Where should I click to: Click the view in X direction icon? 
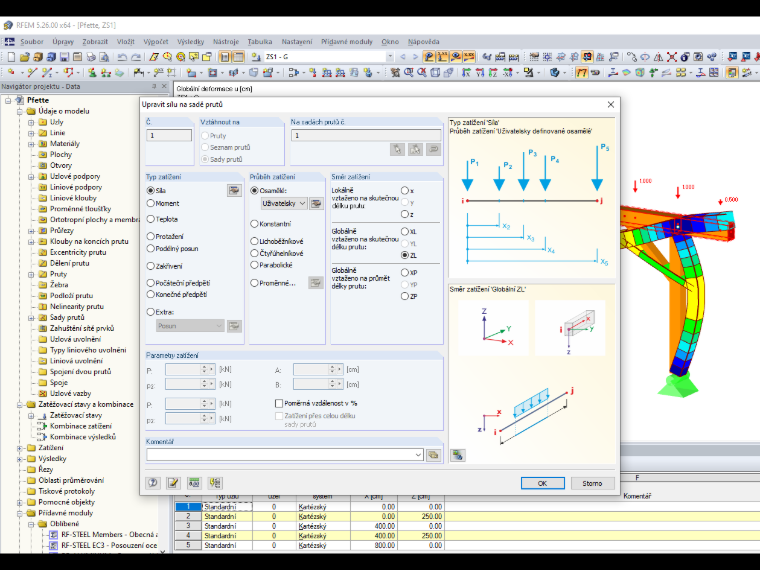466,73
